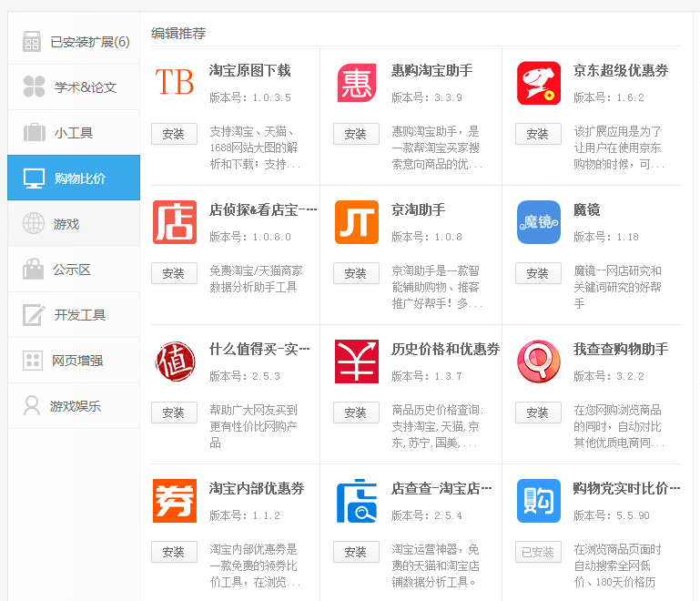Click the 店 icon of 店侦探&看店宝
Viewport: 700px width, 601px height.
[175, 222]
